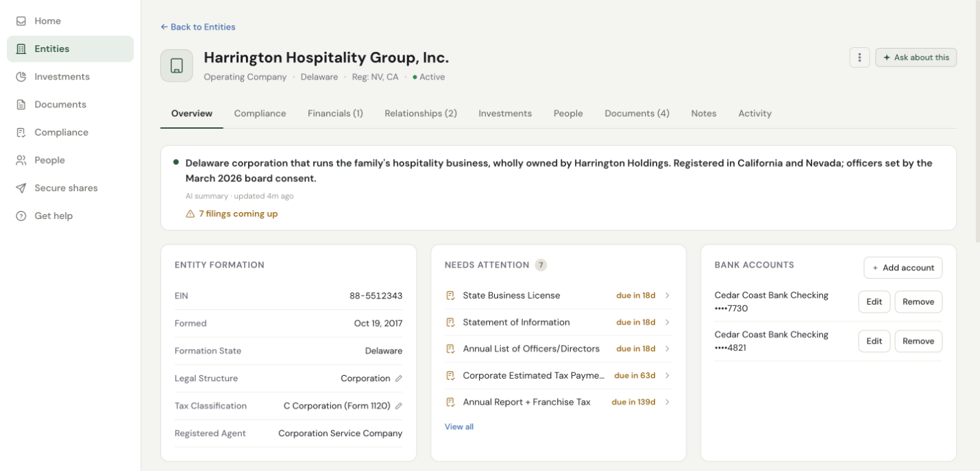Remove the bank account ending 7730
Viewport: 980px width, 471px height.
click(918, 302)
